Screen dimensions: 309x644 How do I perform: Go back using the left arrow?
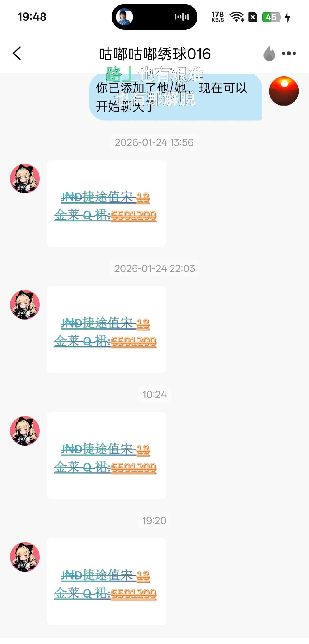click(x=17, y=53)
